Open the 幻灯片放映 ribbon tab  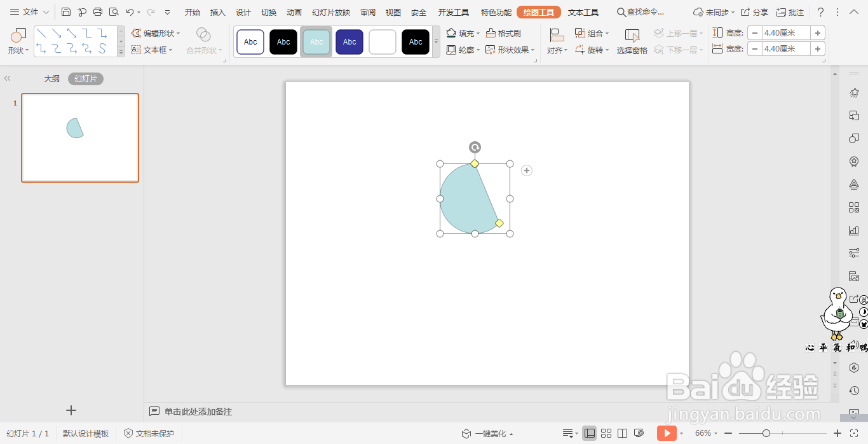[x=331, y=12]
